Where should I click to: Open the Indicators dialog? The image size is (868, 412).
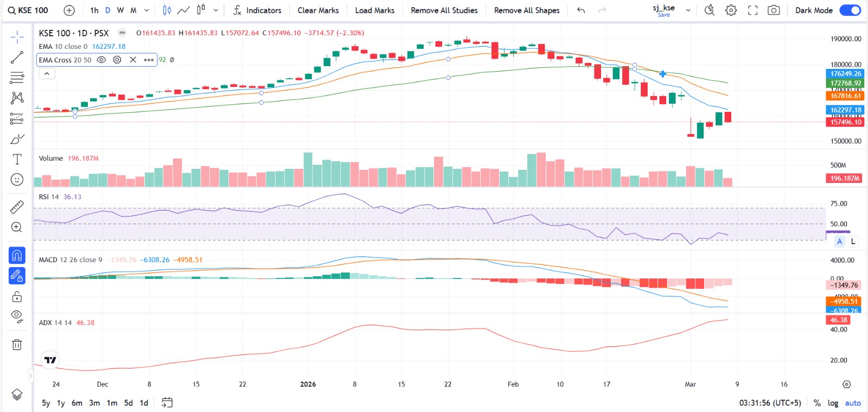[257, 10]
